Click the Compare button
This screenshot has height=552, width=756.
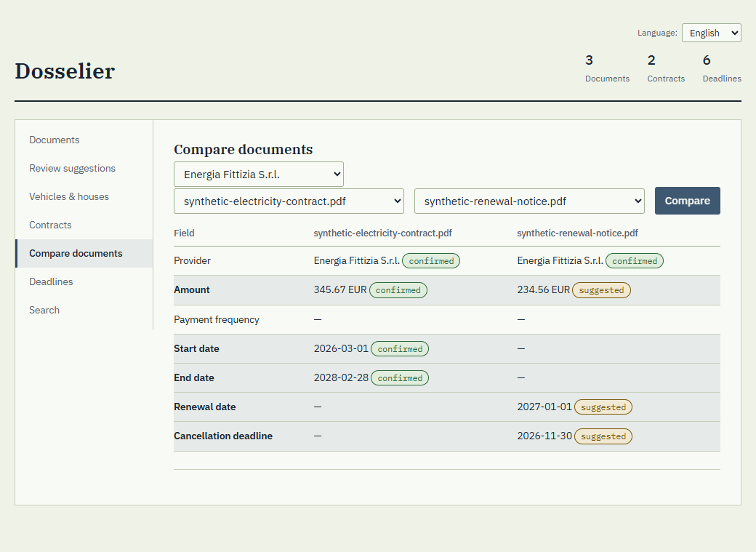pyautogui.click(x=687, y=201)
